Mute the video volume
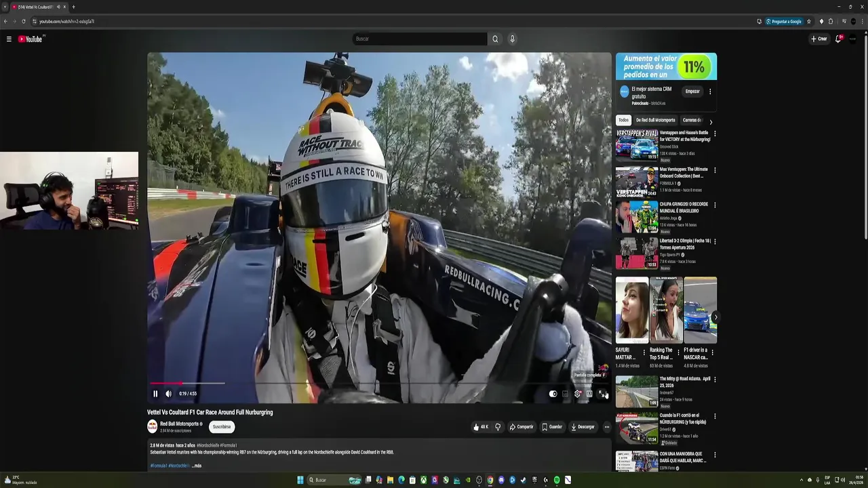The width and height of the screenshot is (868, 488). (x=169, y=394)
